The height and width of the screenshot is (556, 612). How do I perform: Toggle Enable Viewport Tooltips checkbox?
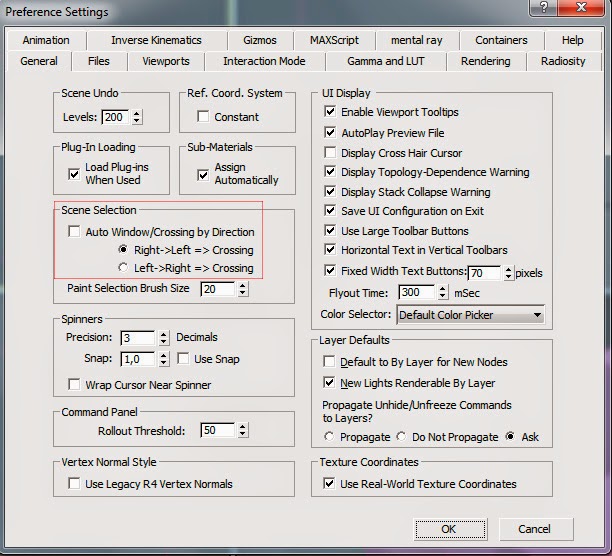(330, 112)
